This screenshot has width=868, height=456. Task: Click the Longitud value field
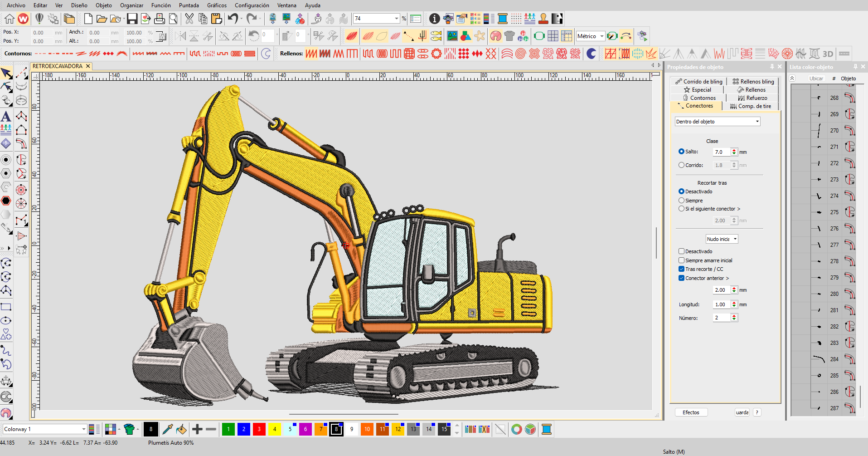click(721, 304)
